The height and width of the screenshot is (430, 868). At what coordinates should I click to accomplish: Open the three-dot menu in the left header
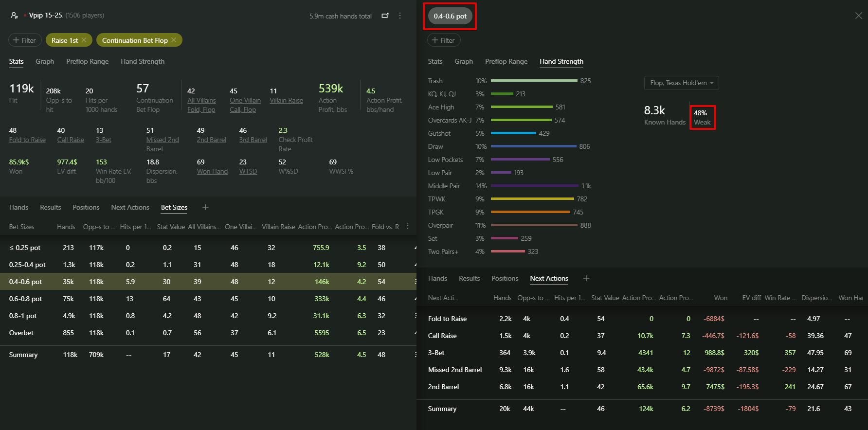coord(400,16)
